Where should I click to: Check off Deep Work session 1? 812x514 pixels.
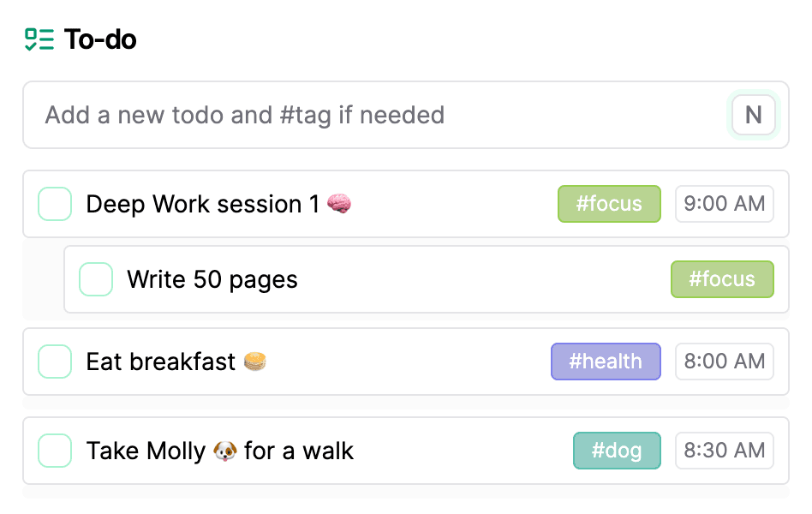55,204
